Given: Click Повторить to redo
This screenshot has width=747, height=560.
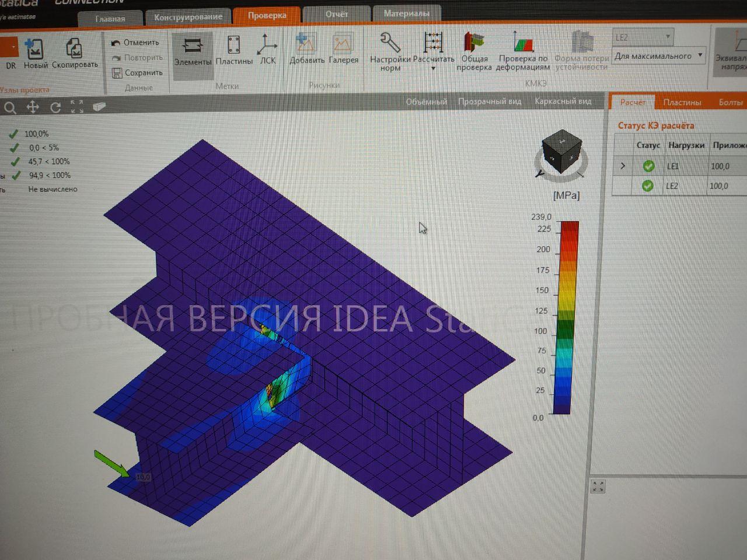Looking at the screenshot, I should tap(137, 58).
